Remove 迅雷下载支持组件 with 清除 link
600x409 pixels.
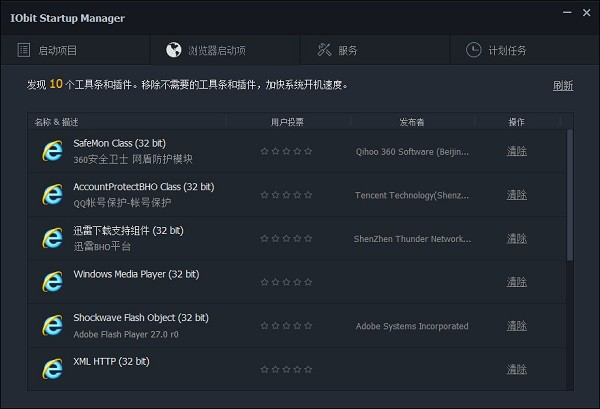pos(517,239)
